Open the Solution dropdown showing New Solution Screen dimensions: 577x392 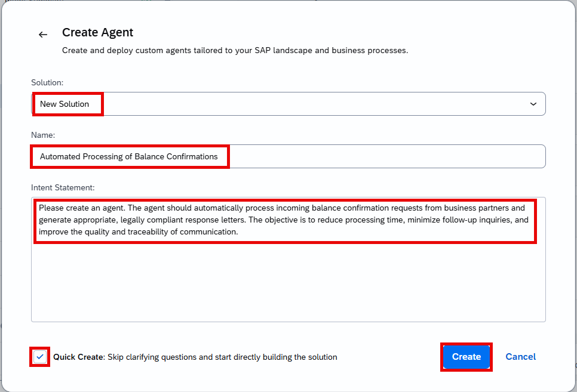[x=288, y=104]
